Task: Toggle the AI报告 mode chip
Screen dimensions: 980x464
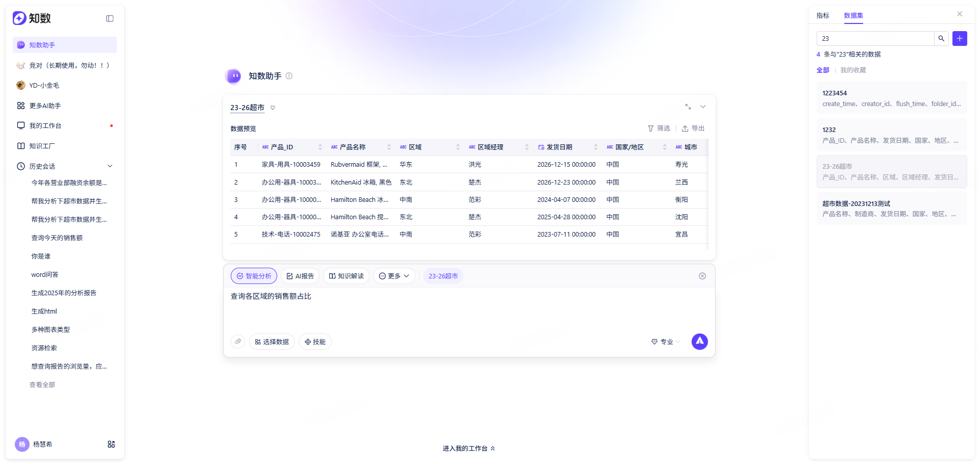Action: [300, 276]
